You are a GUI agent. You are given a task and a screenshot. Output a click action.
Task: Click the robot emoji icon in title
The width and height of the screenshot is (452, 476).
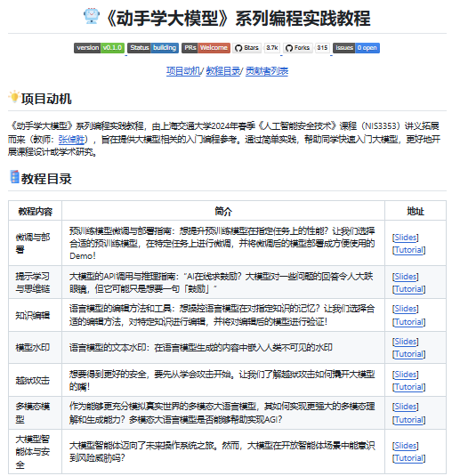click(92, 16)
